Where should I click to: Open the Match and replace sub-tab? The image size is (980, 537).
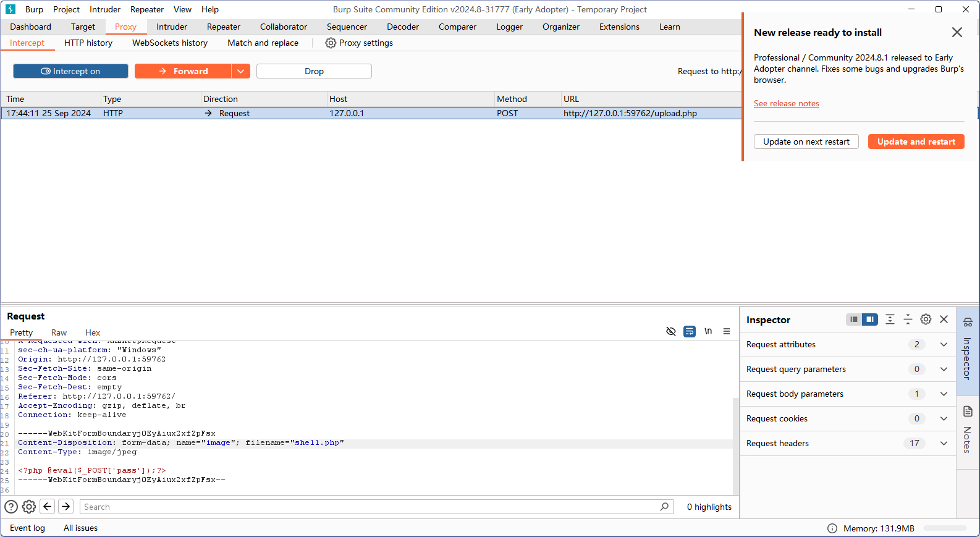263,43
